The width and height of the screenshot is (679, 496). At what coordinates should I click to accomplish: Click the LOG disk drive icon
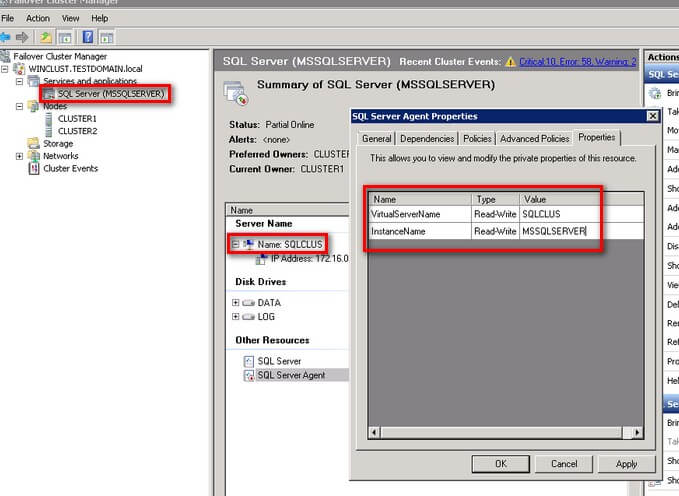point(249,317)
